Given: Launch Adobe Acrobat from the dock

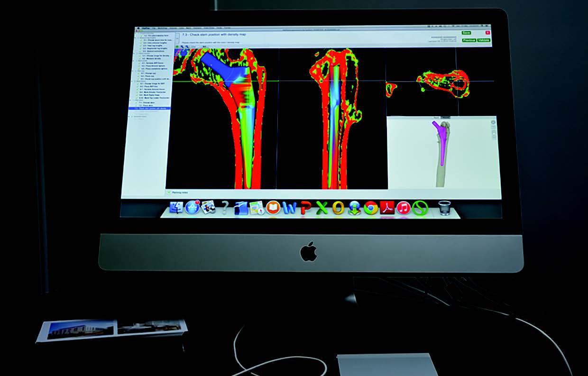Looking at the screenshot, I should pyautogui.click(x=387, y=208).
